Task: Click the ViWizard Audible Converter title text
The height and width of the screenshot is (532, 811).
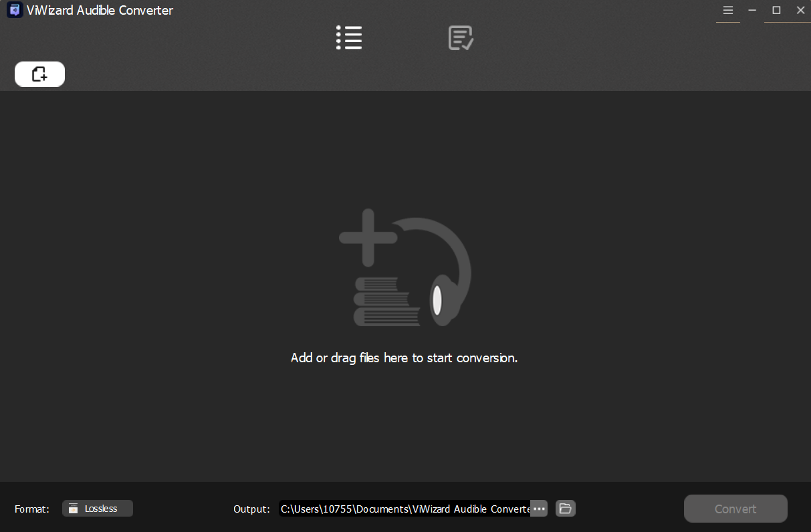Action: (100, 10)
